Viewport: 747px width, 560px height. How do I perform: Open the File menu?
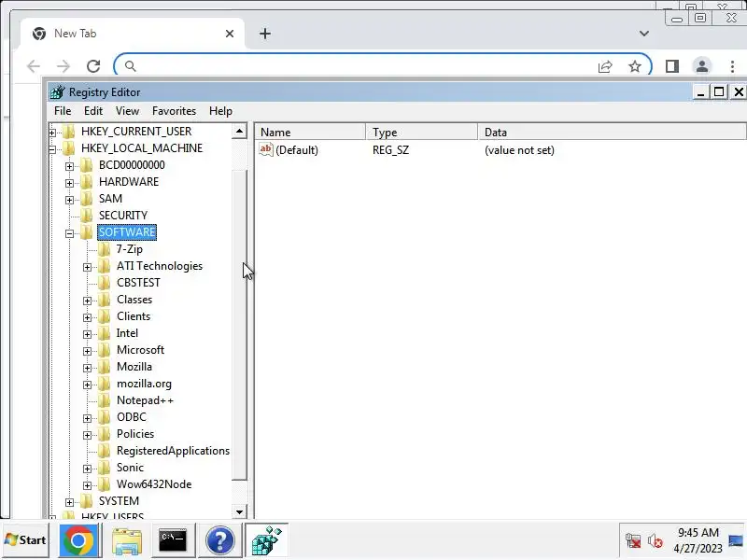(x=63, y=111)
